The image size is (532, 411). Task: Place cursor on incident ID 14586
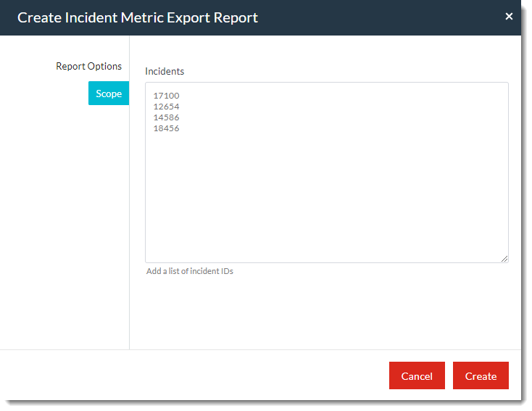166,117
